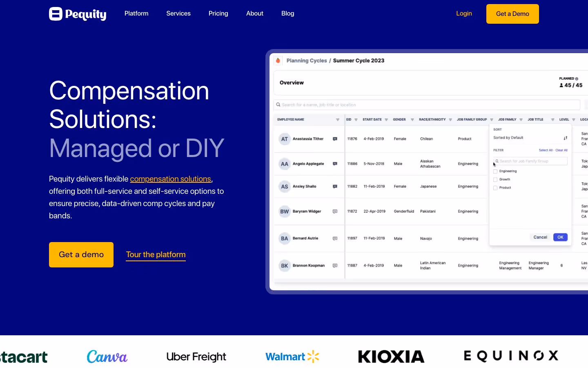Open comment icon for Angelo Applegate
588x368 pixels.
[x=335, y=164]
